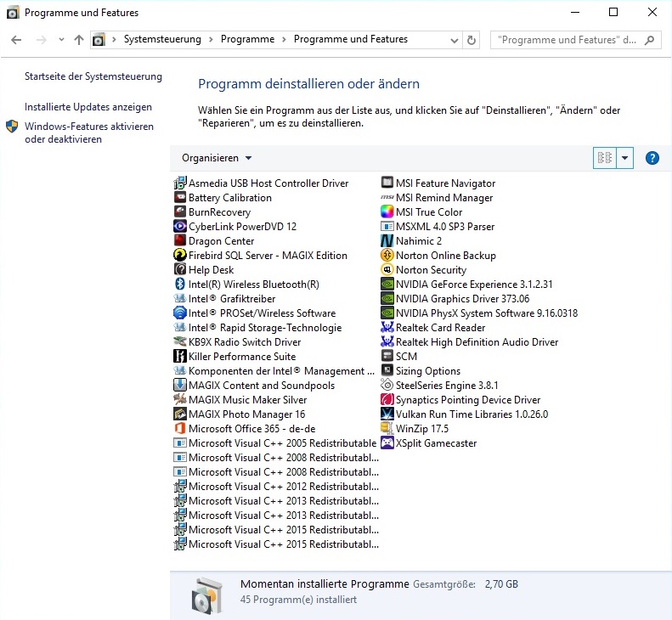672x620 pixels.
Task: Click the Help Desk icon
Action: pyautogui.click(x=180, y=269)
